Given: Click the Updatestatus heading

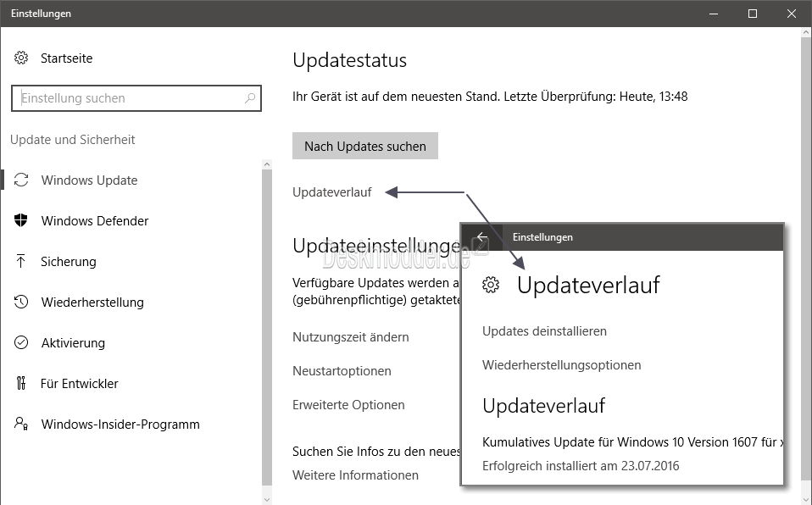Looking at the screenshot, I should click(x=349, y=60).
